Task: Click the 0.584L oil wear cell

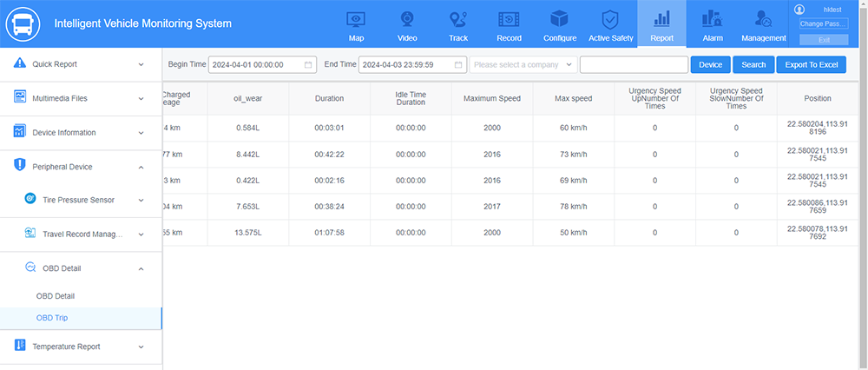Action: [248, 128]
